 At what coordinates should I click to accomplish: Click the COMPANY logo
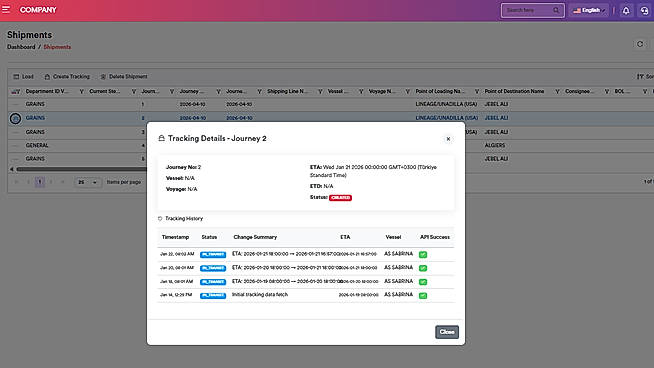[38, 10]
